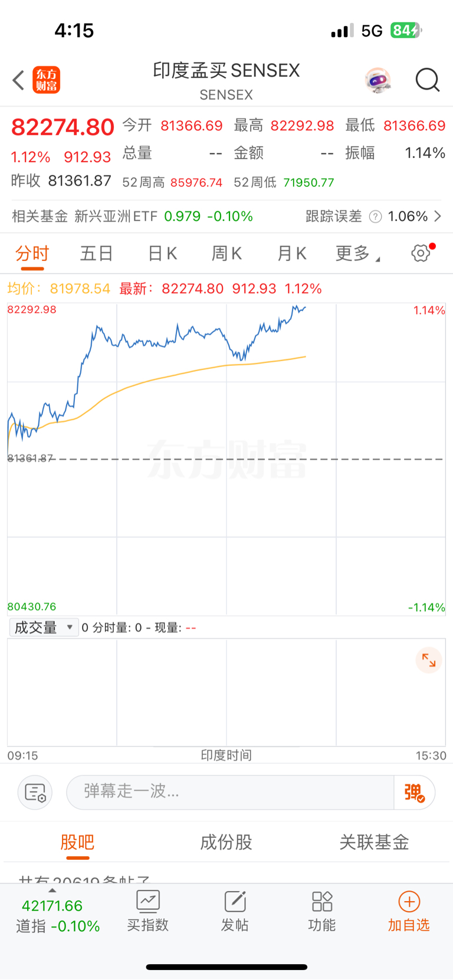453x980 pixels.
Task: Tap the back arrow icon
Action: coord(18,80)
